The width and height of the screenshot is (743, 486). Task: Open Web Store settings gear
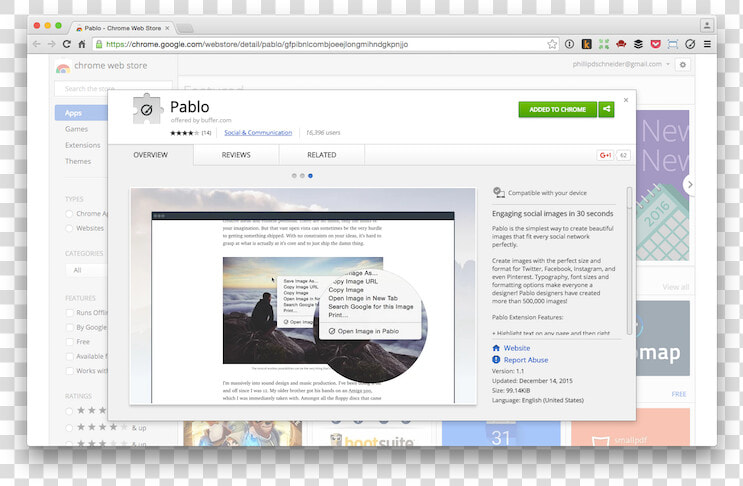683,64
